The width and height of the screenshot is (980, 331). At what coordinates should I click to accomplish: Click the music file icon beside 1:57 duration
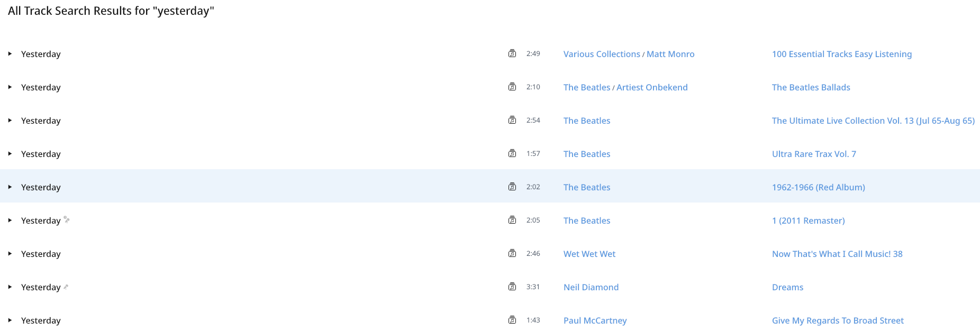[512, 153]
